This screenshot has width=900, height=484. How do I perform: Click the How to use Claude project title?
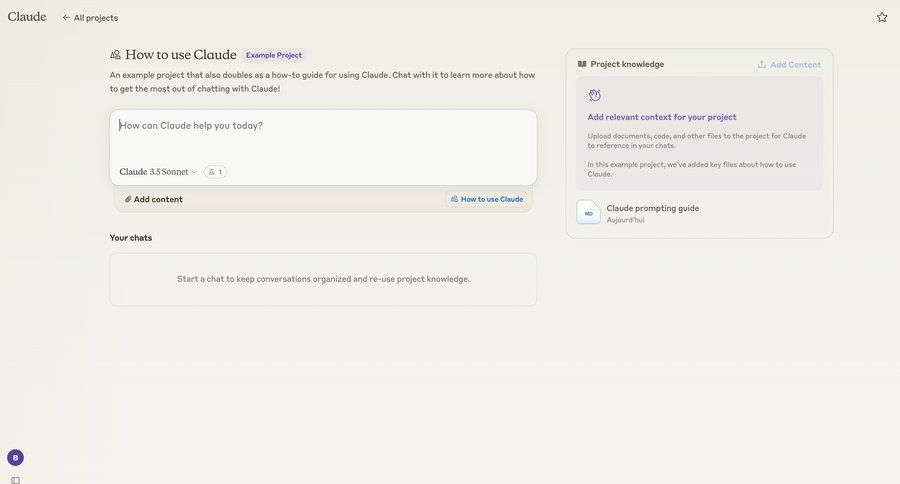point(181,55)
